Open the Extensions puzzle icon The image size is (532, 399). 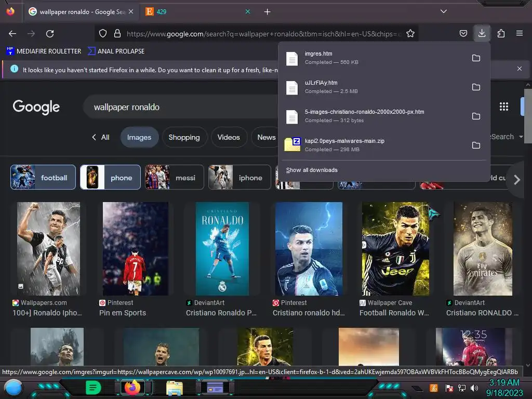coord(501,34)
